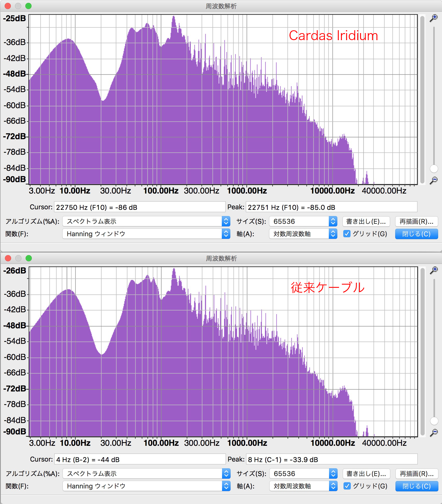Open アルゴリズム dropdown in Cardas Iridium window
Viewport: 442px width, 504px height.
click(146, 221)
